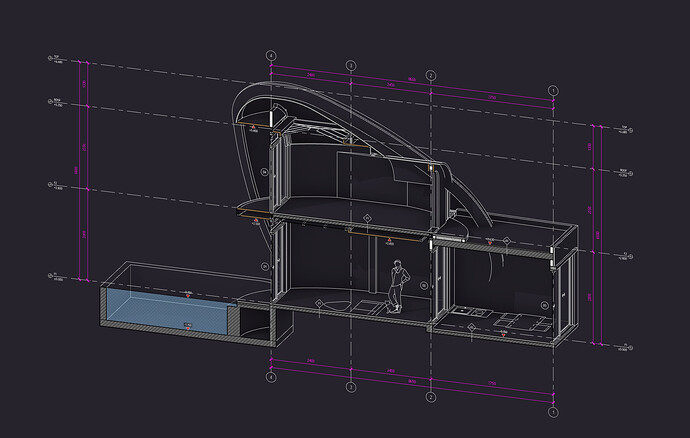Click the F1 level marker on left
690x438 pixels.
click(53, 276)
